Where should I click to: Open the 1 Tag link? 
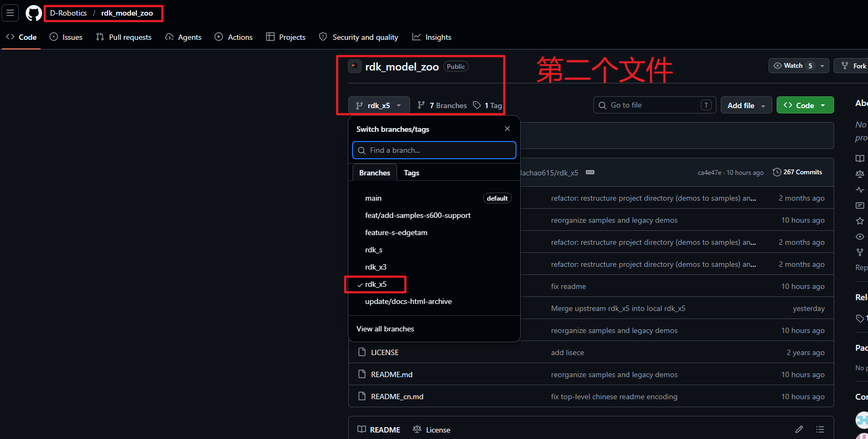(x=487, y=105)
